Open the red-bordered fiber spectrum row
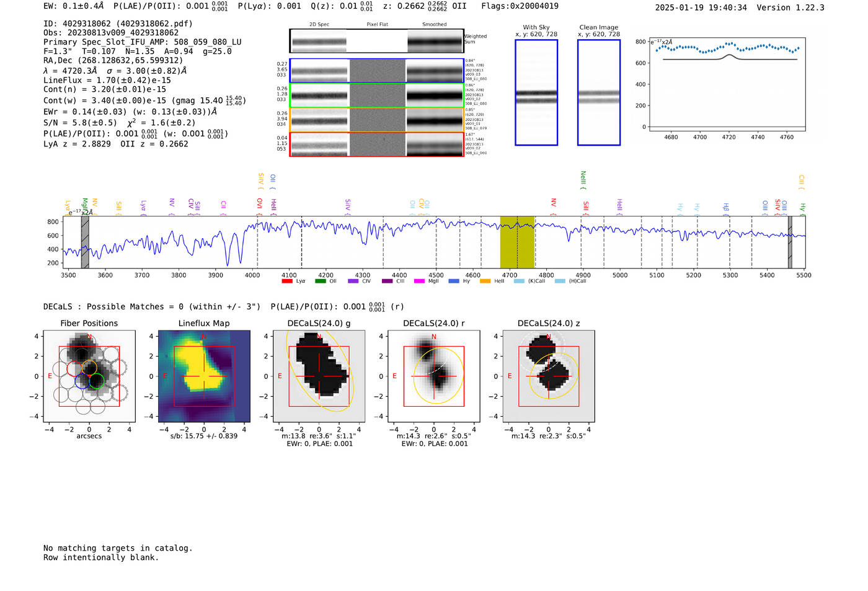The image size is (868, 591). [x=377, y=144]
